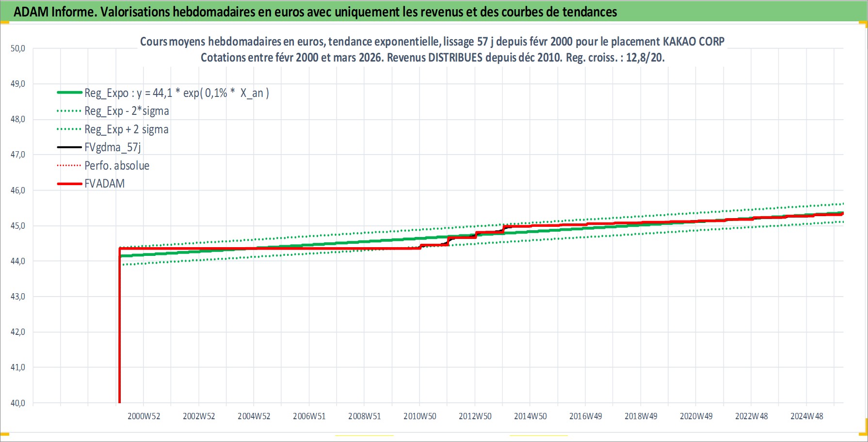This screenshot has width=868, height=442.
Task: Click the 50,0 y-axis label
Action: point(18,48)
